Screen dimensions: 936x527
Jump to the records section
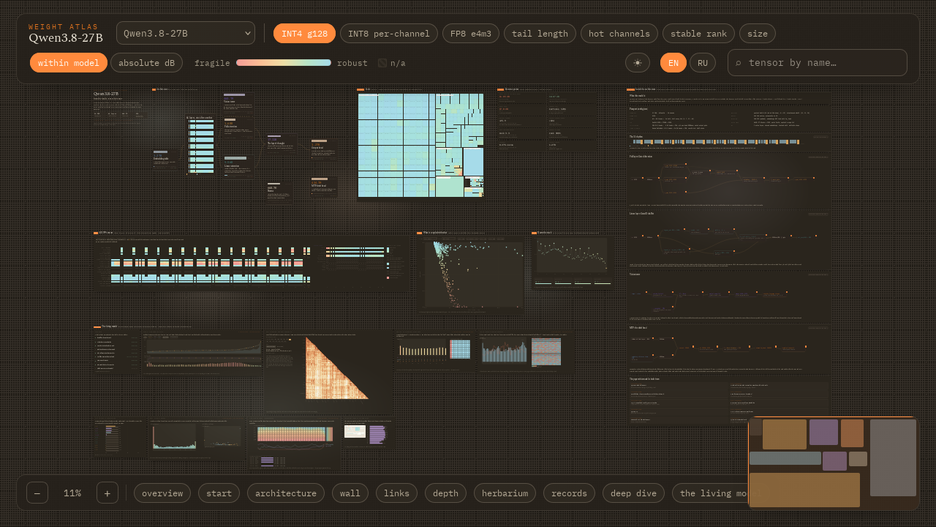pos(569,493)
